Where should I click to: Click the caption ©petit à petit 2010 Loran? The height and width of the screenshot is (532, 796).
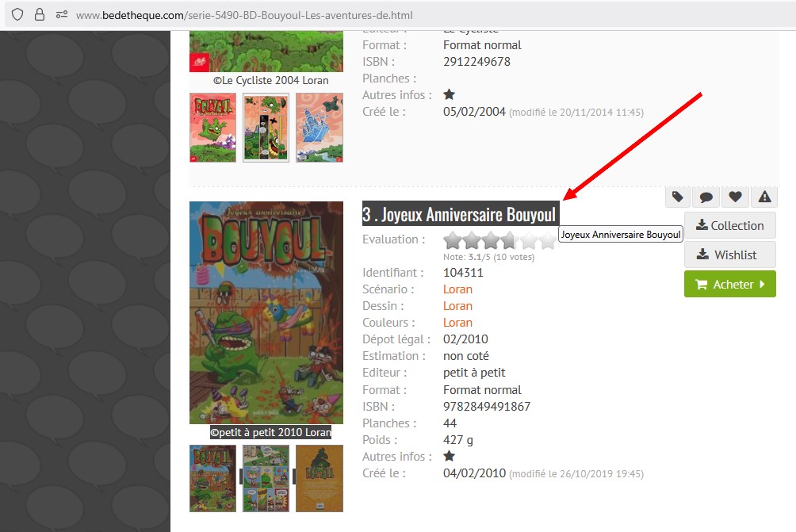[x=270, y=433]
